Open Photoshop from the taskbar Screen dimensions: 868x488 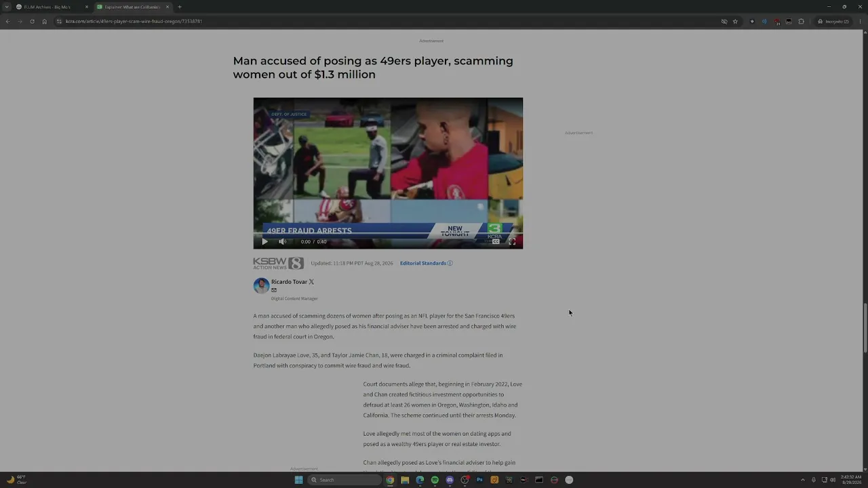click(x=479, y=480)
